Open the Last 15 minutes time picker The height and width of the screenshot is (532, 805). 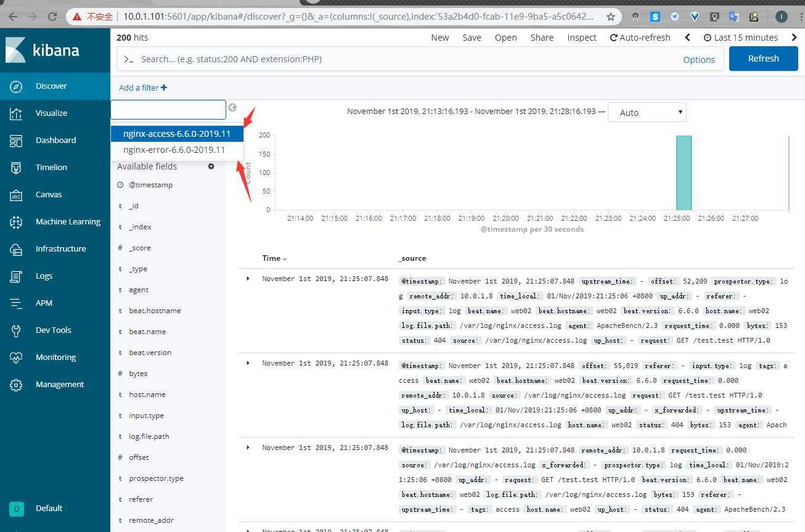tap(740, 38)
